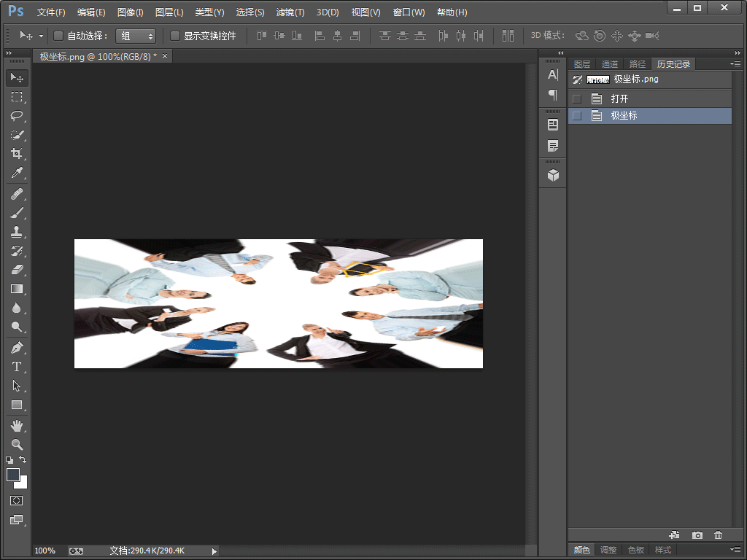Select the Clone Stamp tool
This screenshot has width=747, height=560.
17,232
